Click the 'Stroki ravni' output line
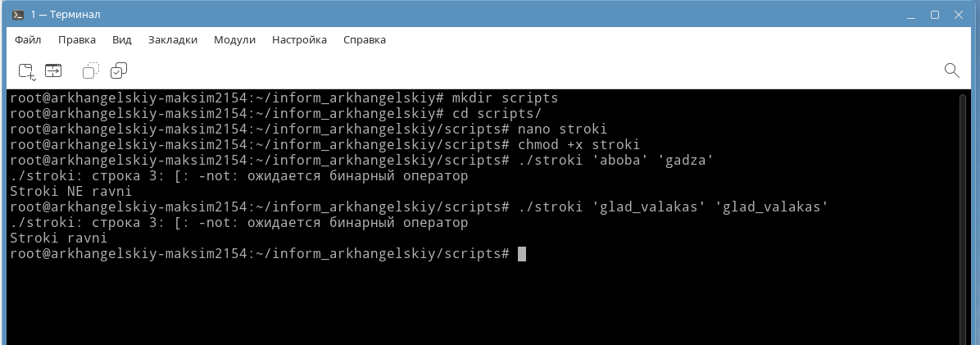Image resolution: width=980 pixels, height=345 pixels. tap(59, 238)
